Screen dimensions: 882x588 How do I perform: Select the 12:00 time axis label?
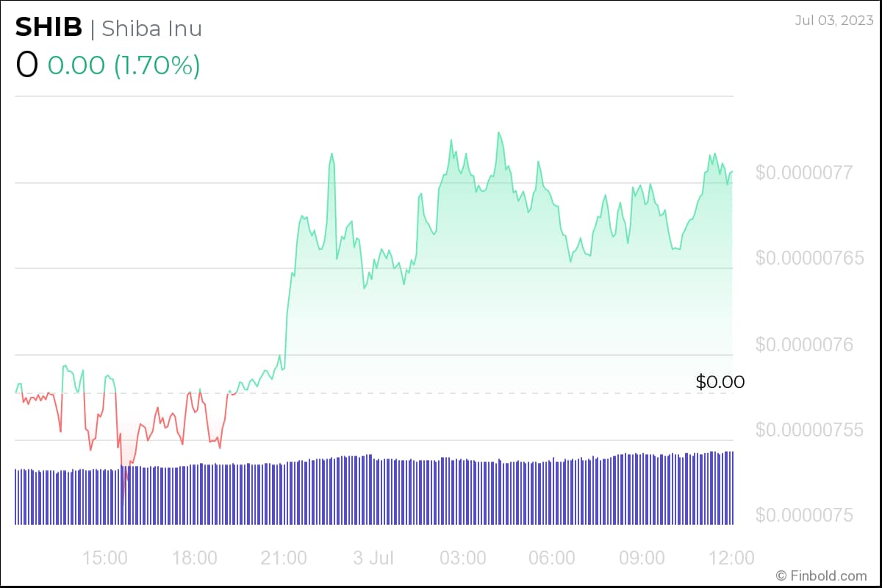point(731,558)
